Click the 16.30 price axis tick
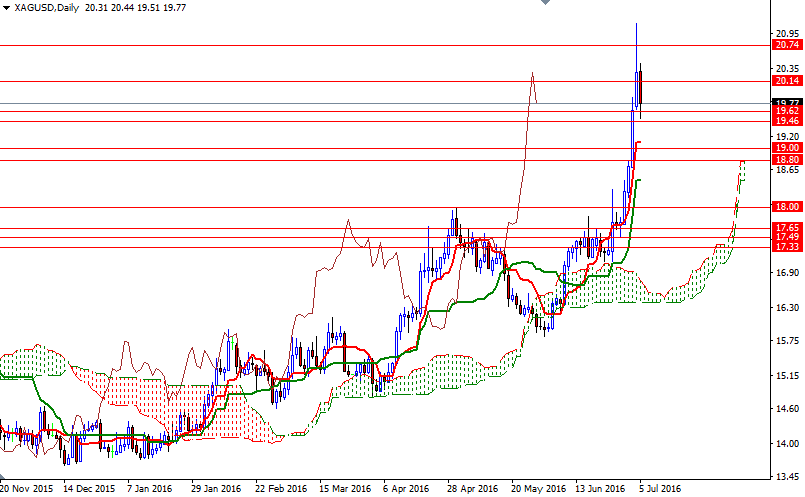 (786, 307)
